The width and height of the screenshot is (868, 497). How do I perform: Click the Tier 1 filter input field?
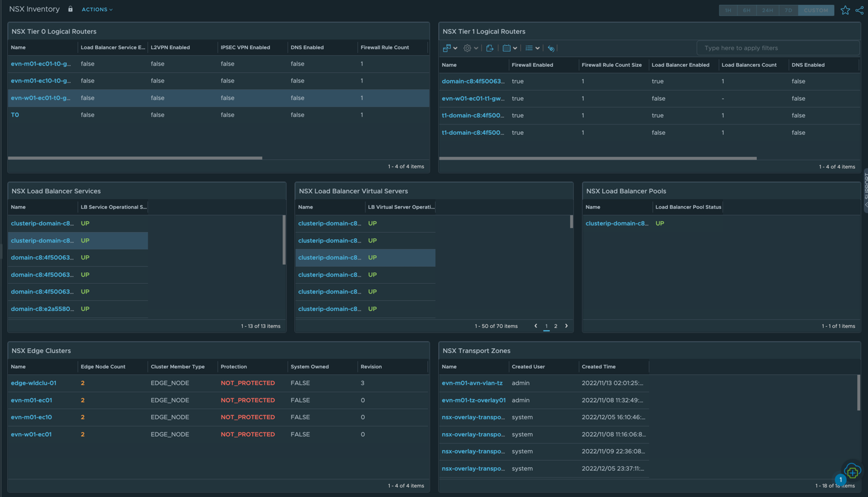click(778, 48)
